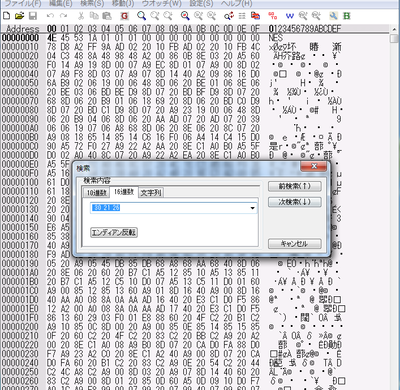Click the エンディアン反転 button
400x390 pixels.
point(114,232)
